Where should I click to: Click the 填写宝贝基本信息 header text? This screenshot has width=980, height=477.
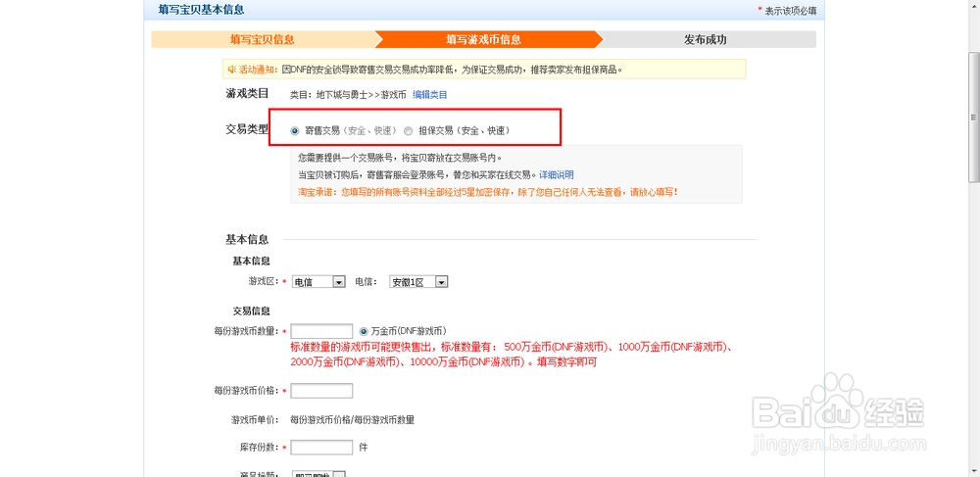click(x=201, y=10)
